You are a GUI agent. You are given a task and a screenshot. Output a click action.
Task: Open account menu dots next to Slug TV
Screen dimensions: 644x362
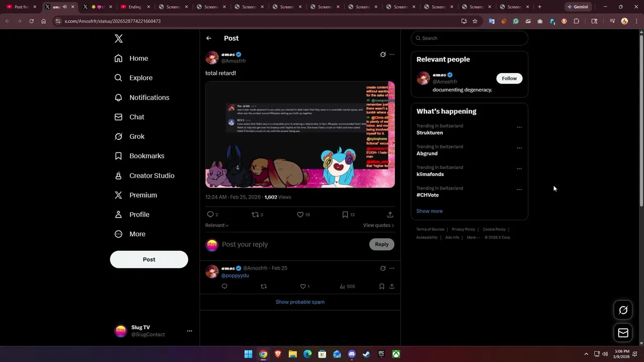(x=190, y=331)
